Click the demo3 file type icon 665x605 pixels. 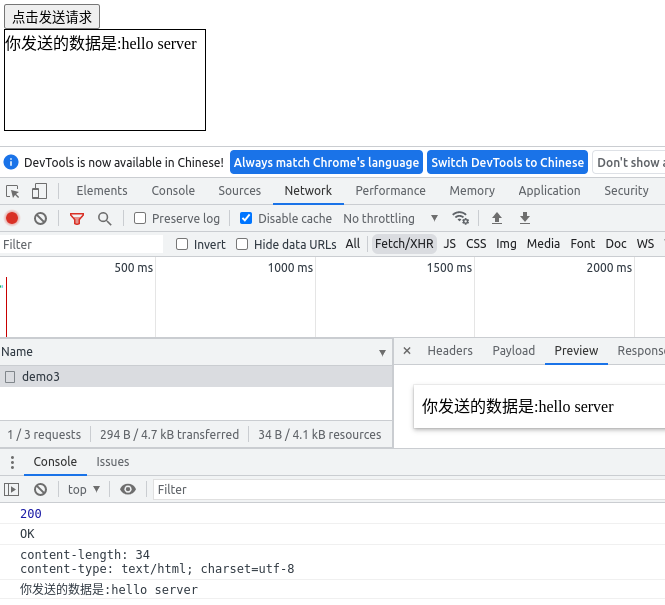point(10,377)
